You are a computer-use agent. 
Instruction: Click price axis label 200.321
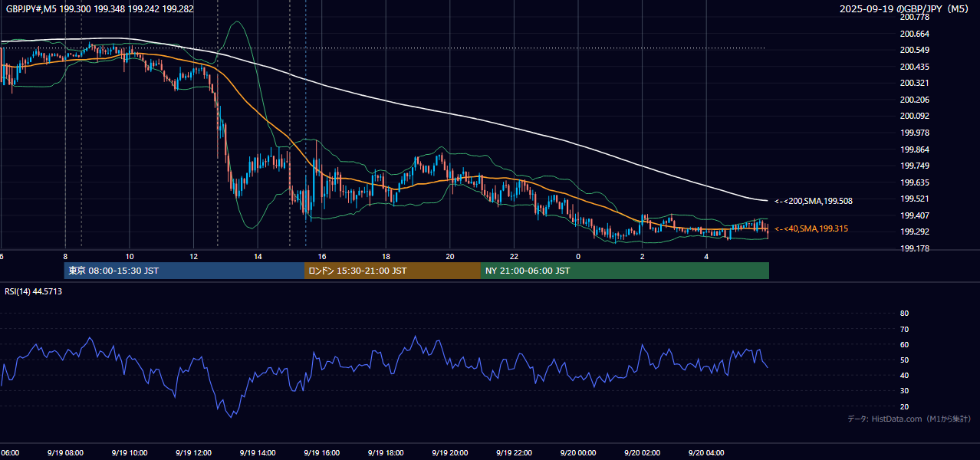[x=914, y=83]
